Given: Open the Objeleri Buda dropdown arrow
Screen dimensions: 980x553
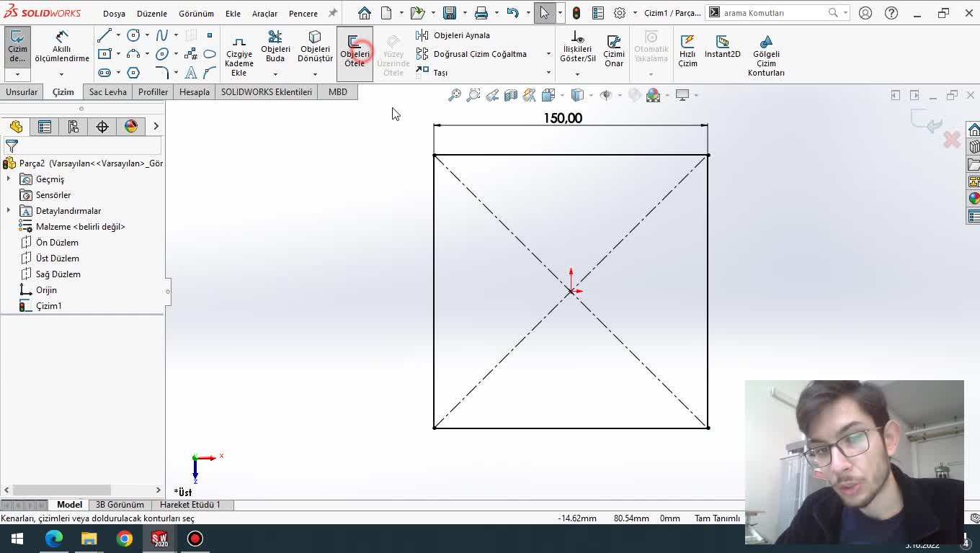Looking at the screenshot, I should click(275, 74).
